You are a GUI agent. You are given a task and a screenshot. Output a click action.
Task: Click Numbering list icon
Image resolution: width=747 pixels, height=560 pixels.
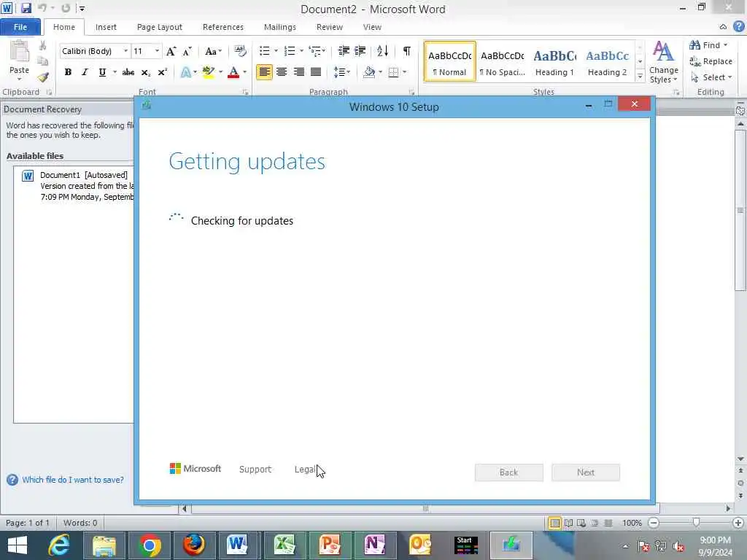pyautogui.click(x=290, y=51)
